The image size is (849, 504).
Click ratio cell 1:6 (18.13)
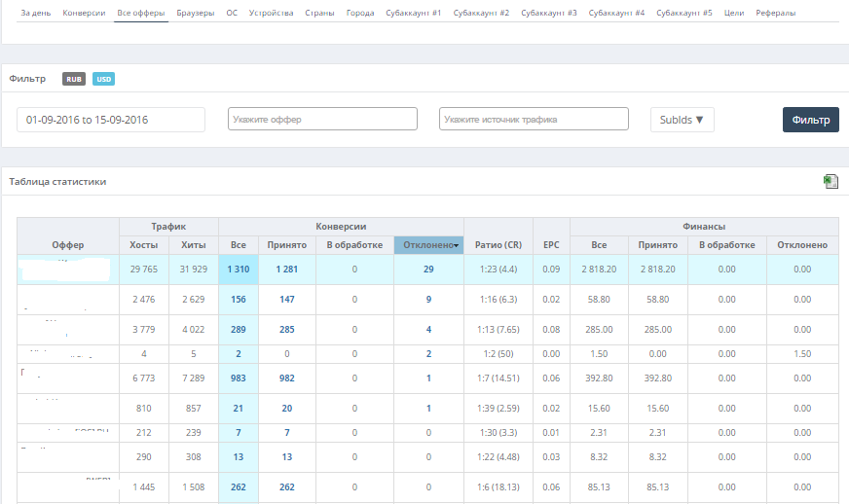pyautogui.click(x=498, y=486)
